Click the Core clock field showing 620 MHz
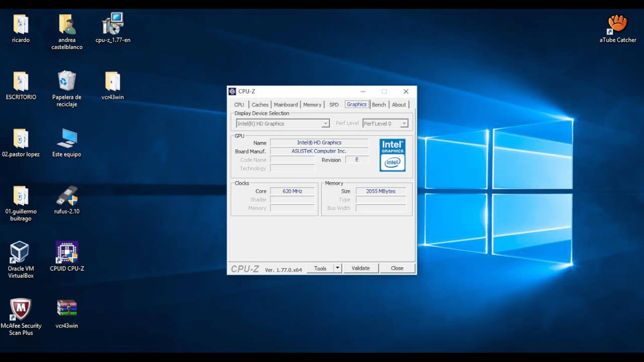Viewport: 644px width, 362px height. pos(292,191)
